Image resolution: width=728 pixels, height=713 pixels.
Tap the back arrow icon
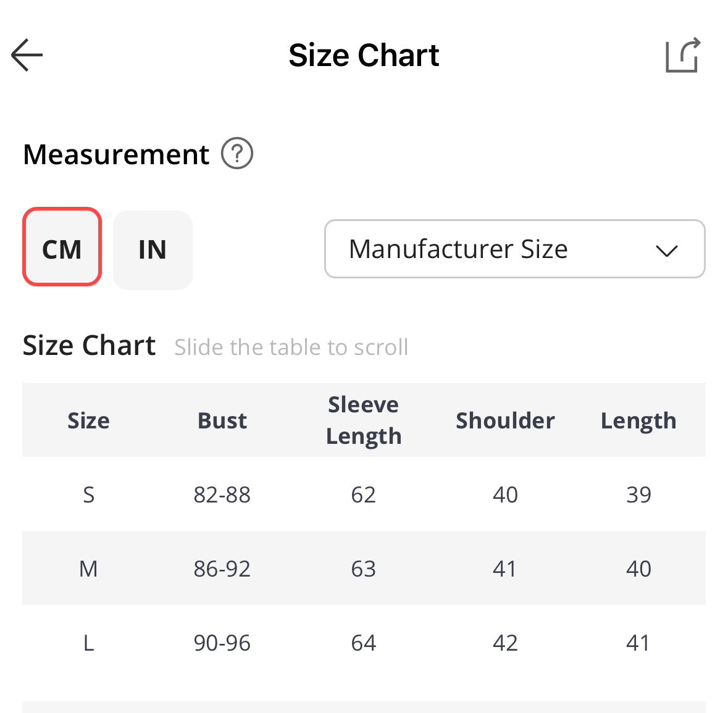[27, 55]
